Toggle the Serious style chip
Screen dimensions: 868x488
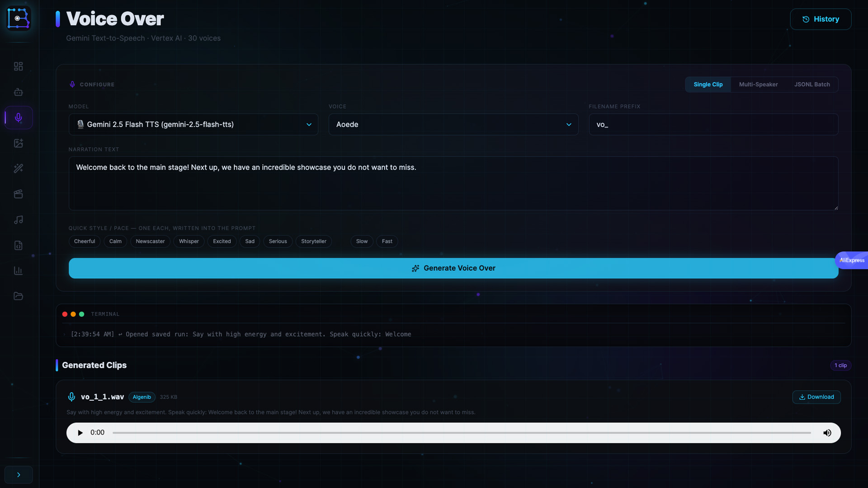point(278,241)
